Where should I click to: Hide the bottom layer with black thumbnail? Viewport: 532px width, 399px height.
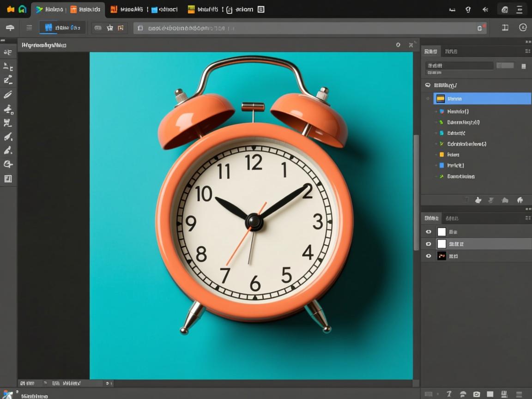[x=429, y=256]
